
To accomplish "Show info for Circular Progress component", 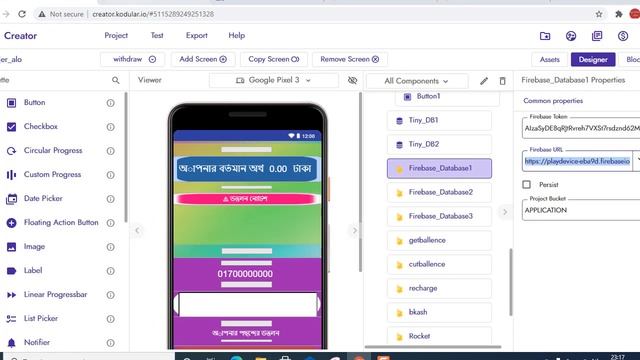I will pyautogui.click(x=111, y=151).
